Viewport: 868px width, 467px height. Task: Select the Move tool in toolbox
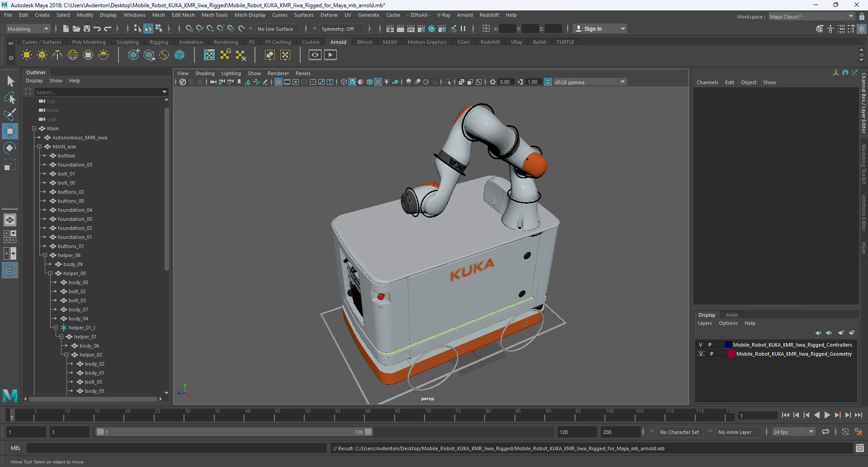click(10, 131)
